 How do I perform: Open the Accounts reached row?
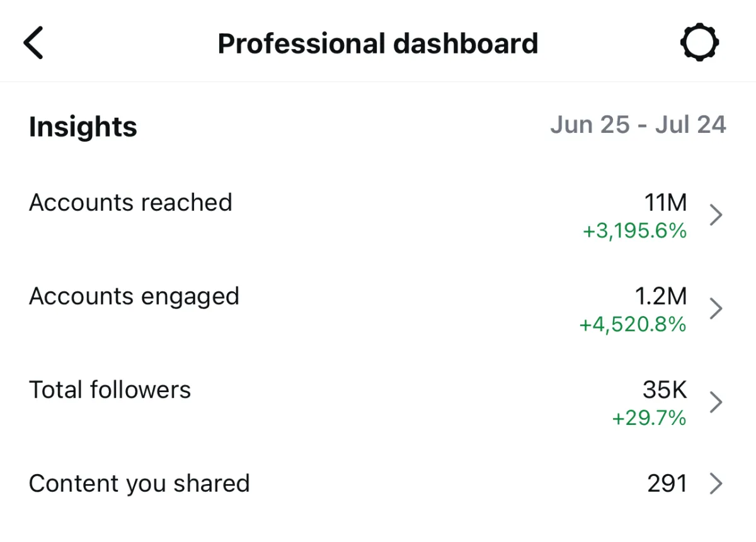[x=378, y=216]
